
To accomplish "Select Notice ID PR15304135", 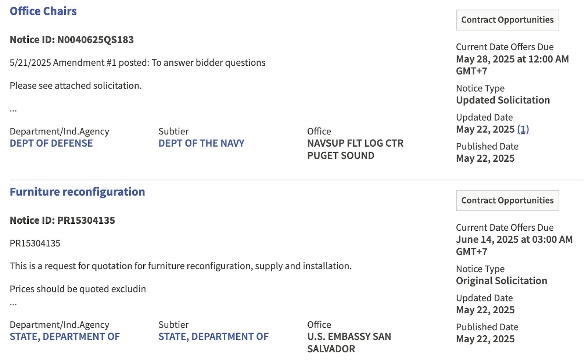I will point(62,220).
